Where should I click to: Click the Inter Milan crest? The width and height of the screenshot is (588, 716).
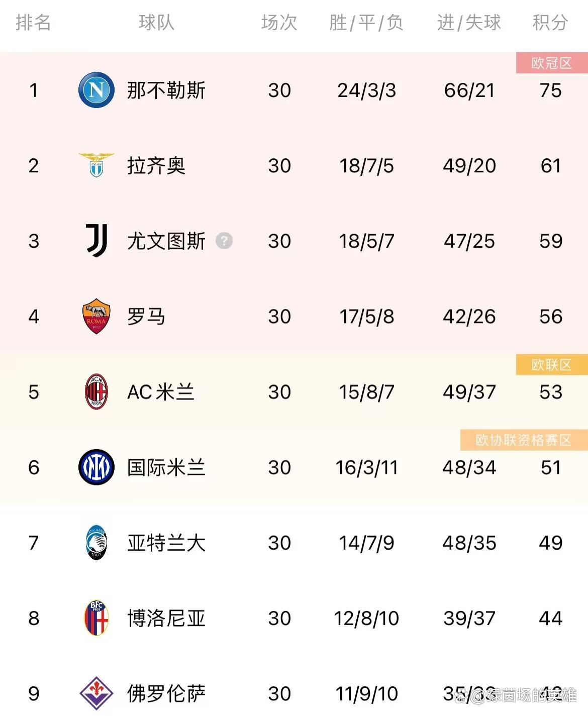[95, 467]
